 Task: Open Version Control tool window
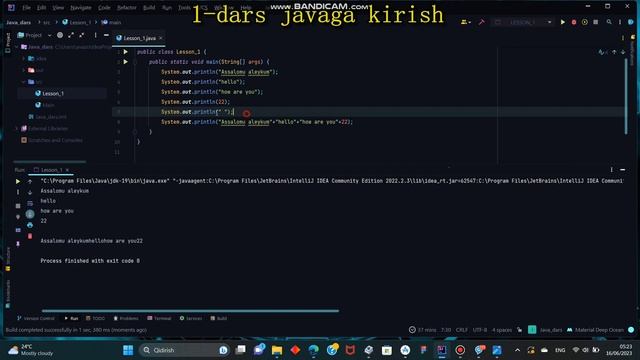[36, 318]
